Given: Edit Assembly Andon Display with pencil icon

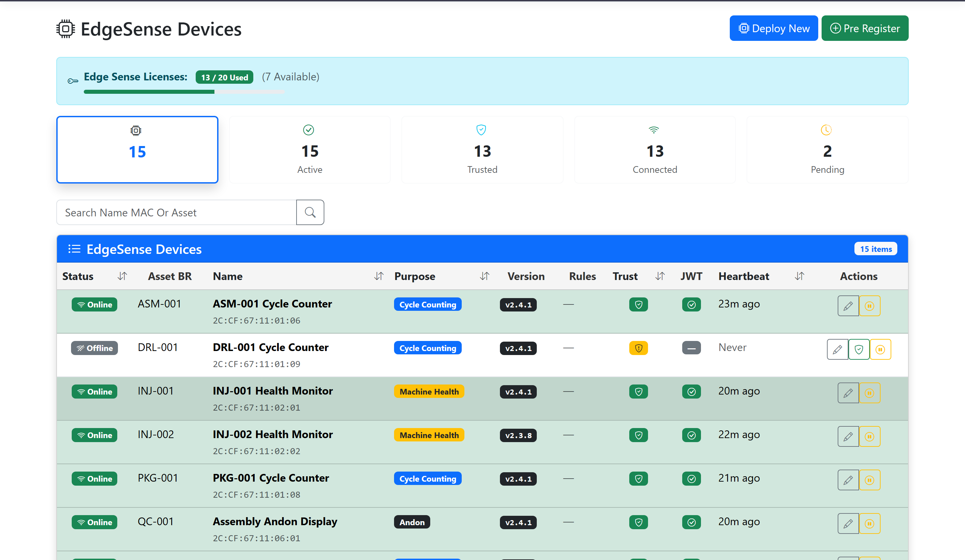Looking at the screenshot, I should point(848,523).
